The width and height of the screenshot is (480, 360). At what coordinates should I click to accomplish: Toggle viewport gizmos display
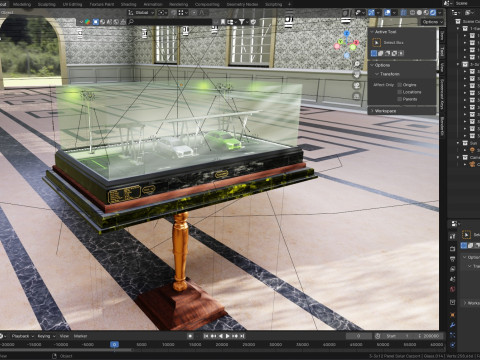pos(371,13)
